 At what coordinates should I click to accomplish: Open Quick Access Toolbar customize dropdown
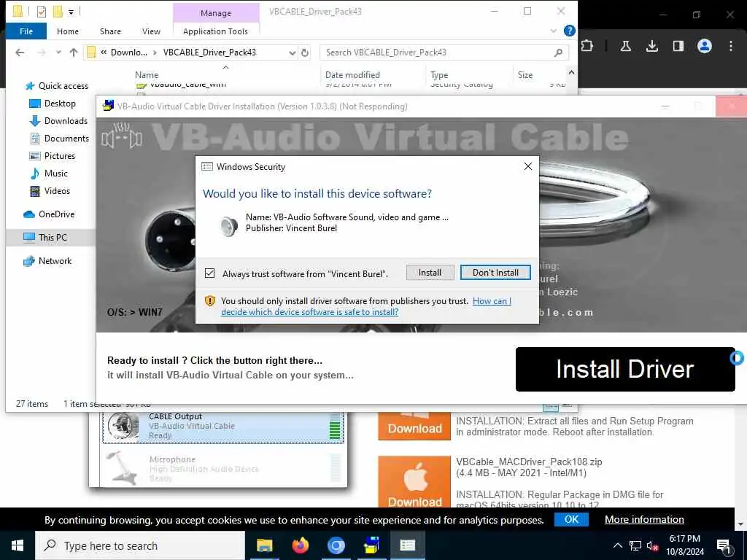[71, 12]
